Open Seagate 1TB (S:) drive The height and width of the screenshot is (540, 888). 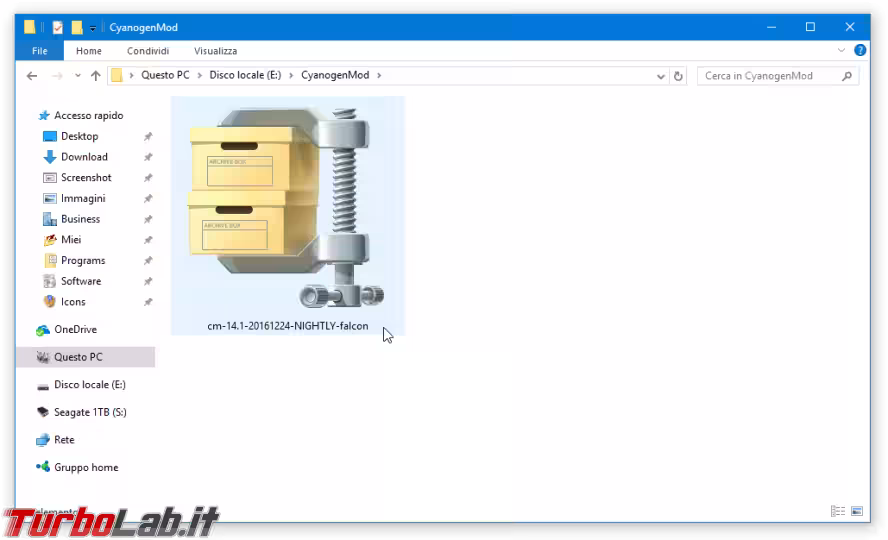pos(89,413)
